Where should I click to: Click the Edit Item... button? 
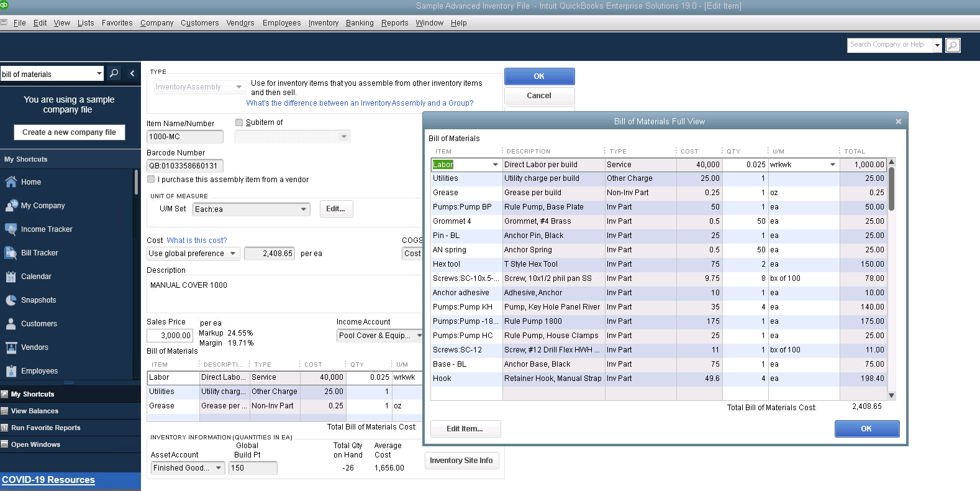(x=465, y=429)
